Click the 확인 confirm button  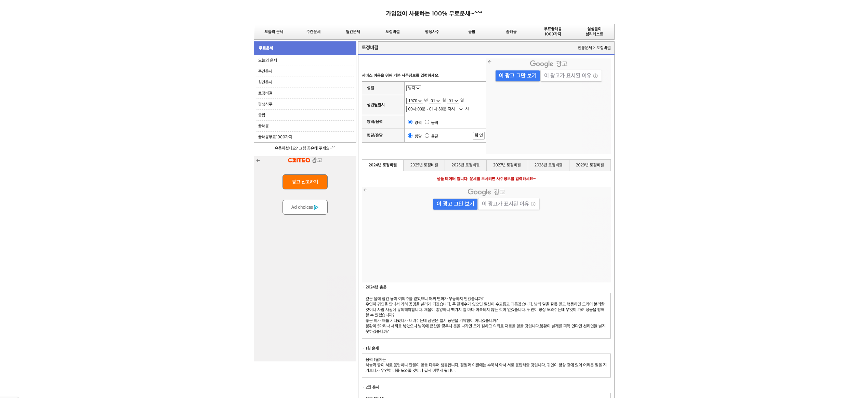478,135
